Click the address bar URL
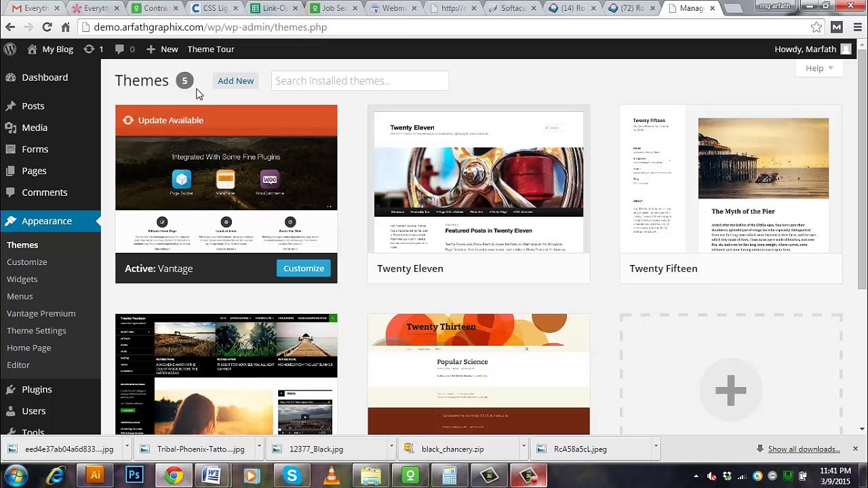Image resolution: width=868 pixels, height=488 pixels. 210,27
